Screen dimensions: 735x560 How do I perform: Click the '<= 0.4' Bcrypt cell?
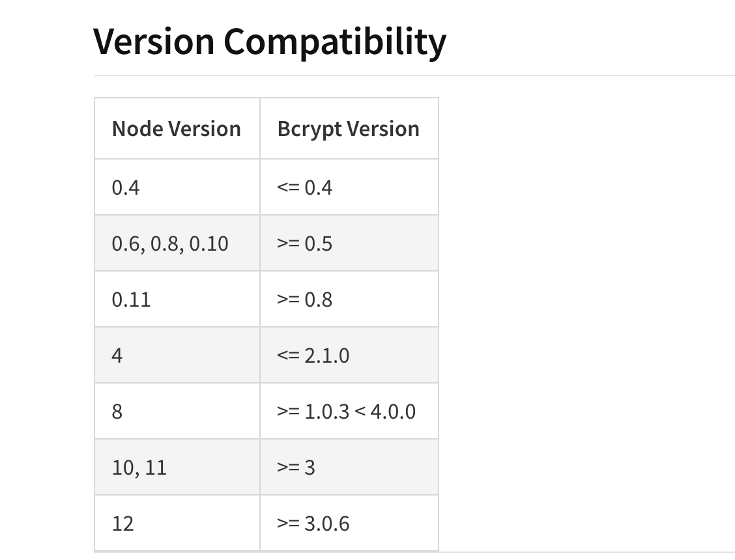(x=304, y=188)
